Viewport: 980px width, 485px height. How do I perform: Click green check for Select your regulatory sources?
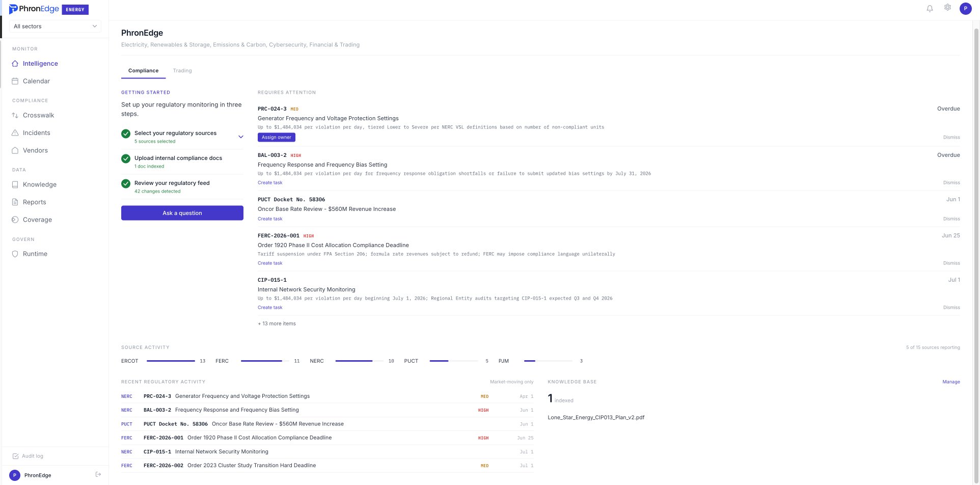coord(126,133)
